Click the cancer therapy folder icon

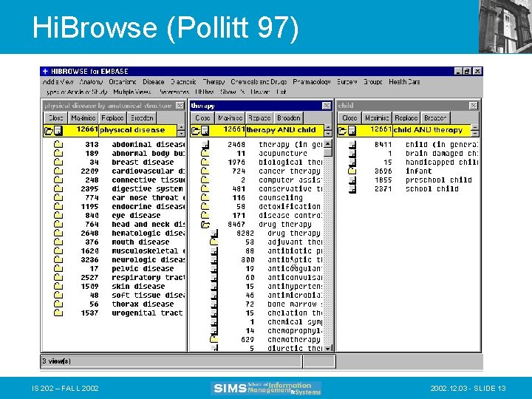point(205,171)
